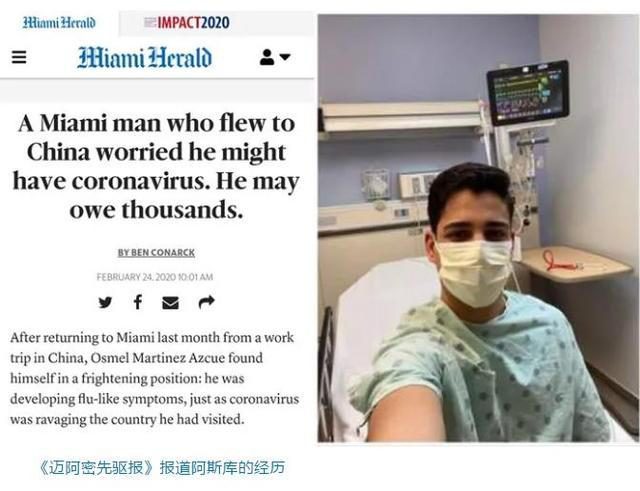Image resolution: width=640 pixels, height=491 pixels.
Task: Click the IMPACT2020 small flag icon
Action: pos(150,22)
